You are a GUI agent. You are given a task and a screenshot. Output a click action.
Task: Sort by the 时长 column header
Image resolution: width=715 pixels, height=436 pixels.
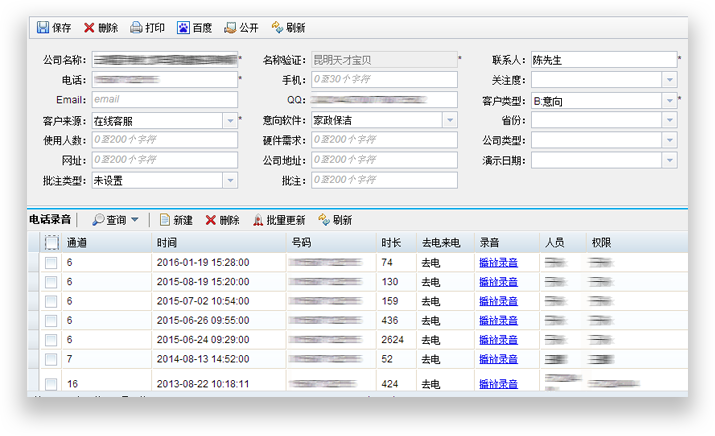(391, 242)
